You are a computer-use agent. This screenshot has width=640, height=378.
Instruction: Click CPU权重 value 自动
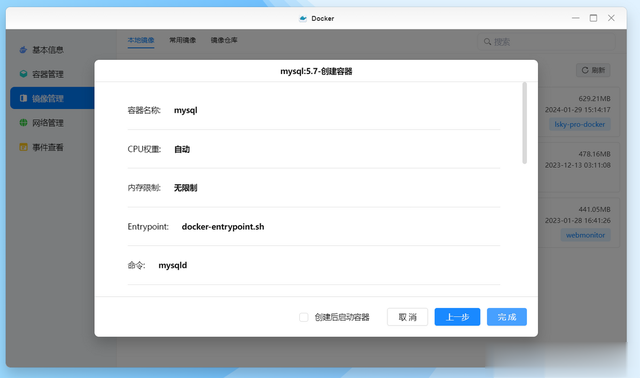[182, 149]
